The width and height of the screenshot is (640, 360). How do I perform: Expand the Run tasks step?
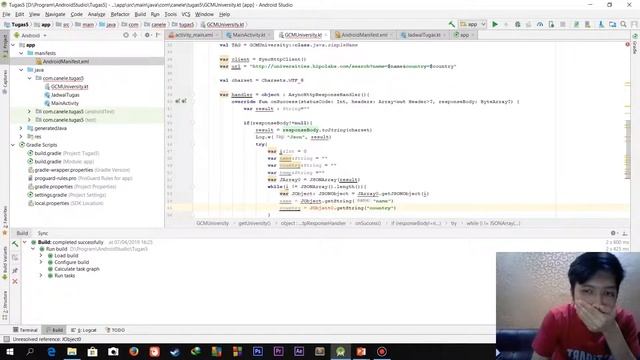pos(41,276)
